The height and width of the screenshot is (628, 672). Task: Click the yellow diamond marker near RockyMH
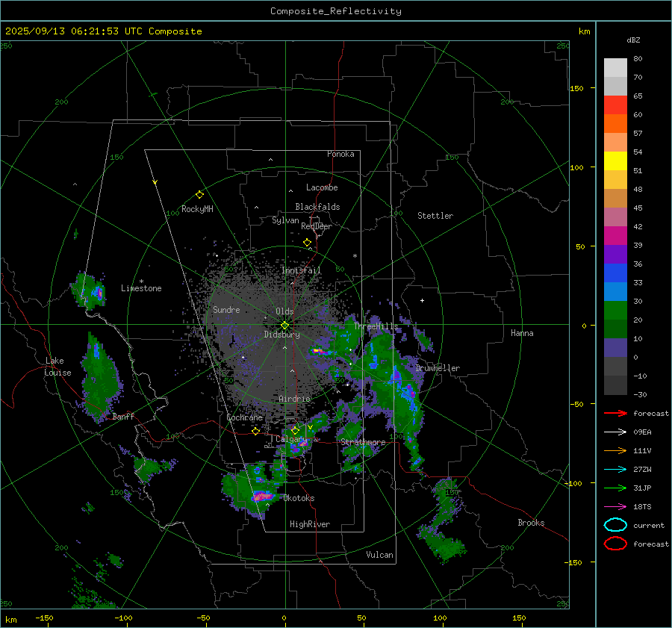coord(199,195)
